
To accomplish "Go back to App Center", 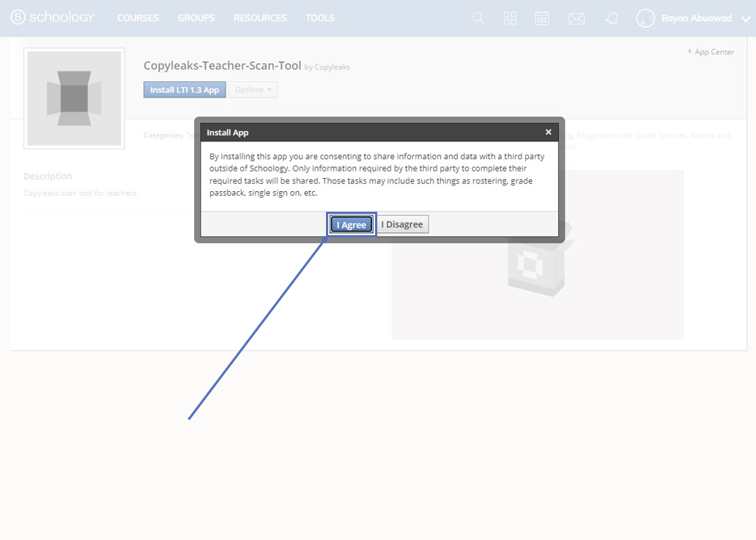I will pos(711,51).
